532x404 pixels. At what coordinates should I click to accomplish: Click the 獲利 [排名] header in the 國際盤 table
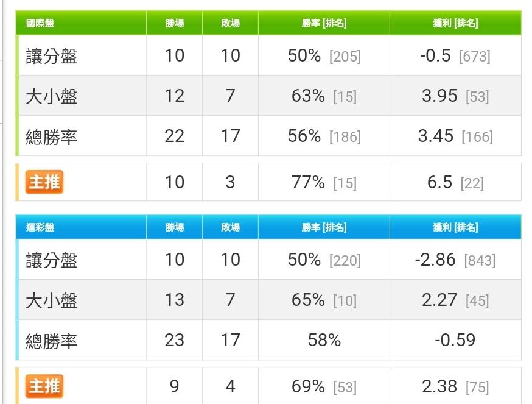click(x=455, y=23)
